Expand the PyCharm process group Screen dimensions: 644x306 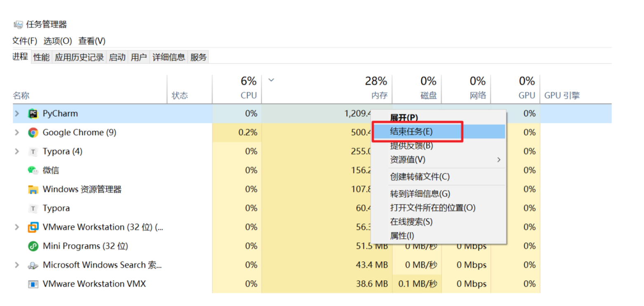coord(17,113)
